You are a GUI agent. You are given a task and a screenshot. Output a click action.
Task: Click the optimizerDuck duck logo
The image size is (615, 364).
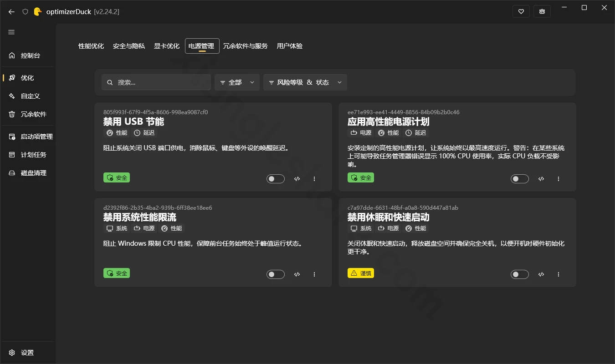click(38, 12)
